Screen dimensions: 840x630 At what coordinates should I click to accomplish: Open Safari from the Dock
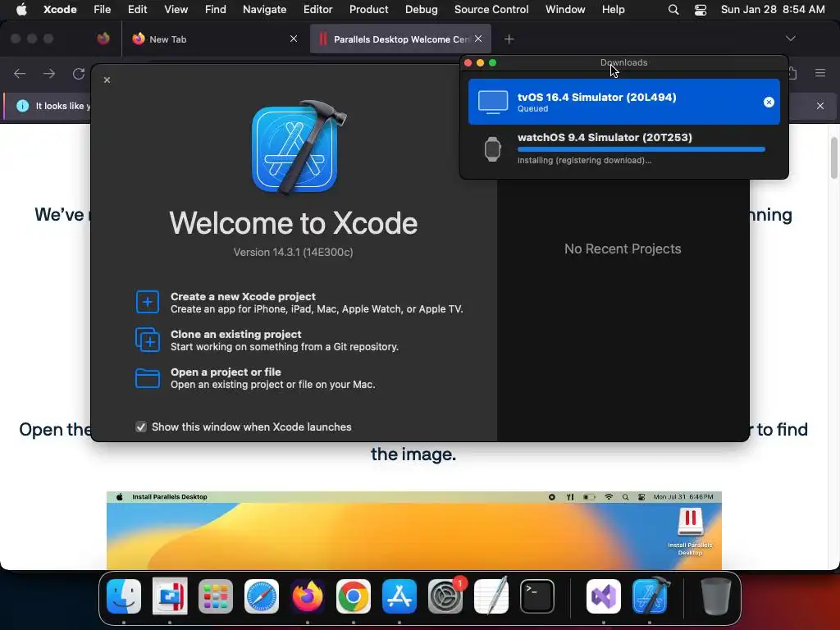click(x=262, y=596)
